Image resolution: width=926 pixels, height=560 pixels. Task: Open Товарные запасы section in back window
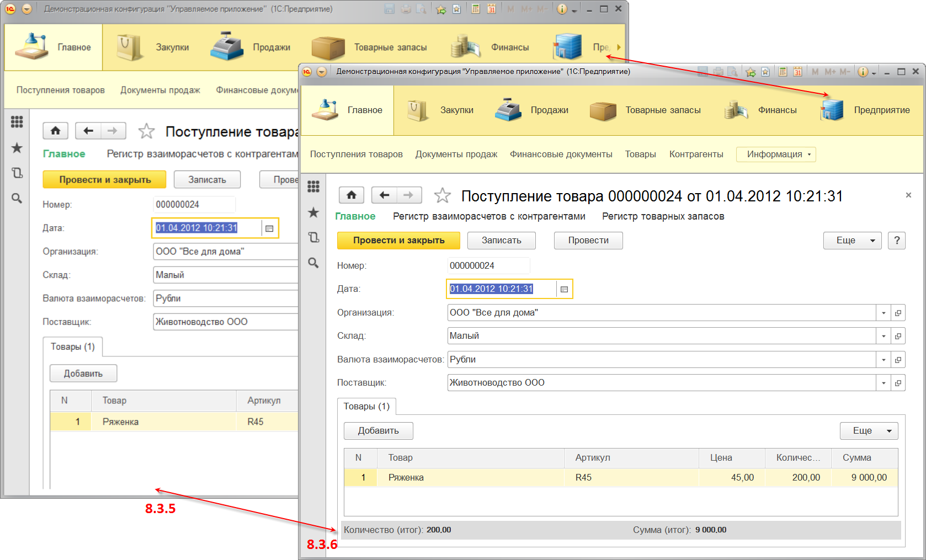pos(369,47)
